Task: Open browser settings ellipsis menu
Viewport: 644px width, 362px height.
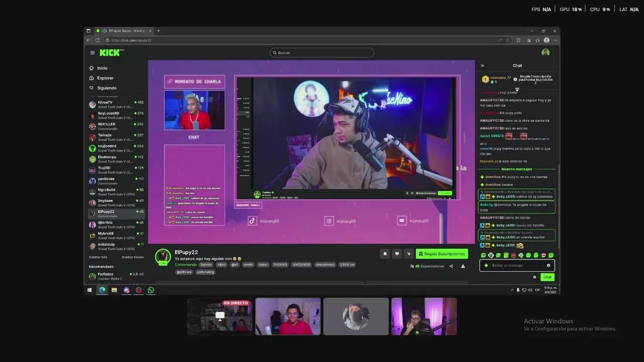Action: [x=554, y=40]
